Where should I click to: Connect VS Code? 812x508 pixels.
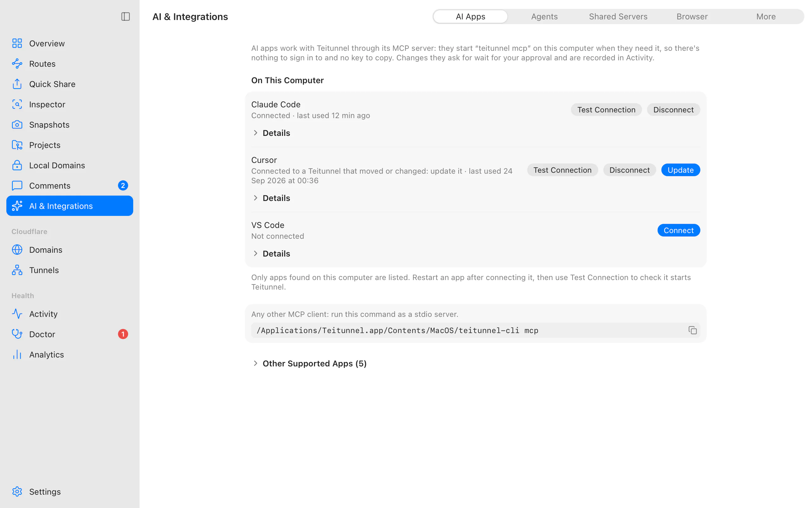(x=678, y=230)
